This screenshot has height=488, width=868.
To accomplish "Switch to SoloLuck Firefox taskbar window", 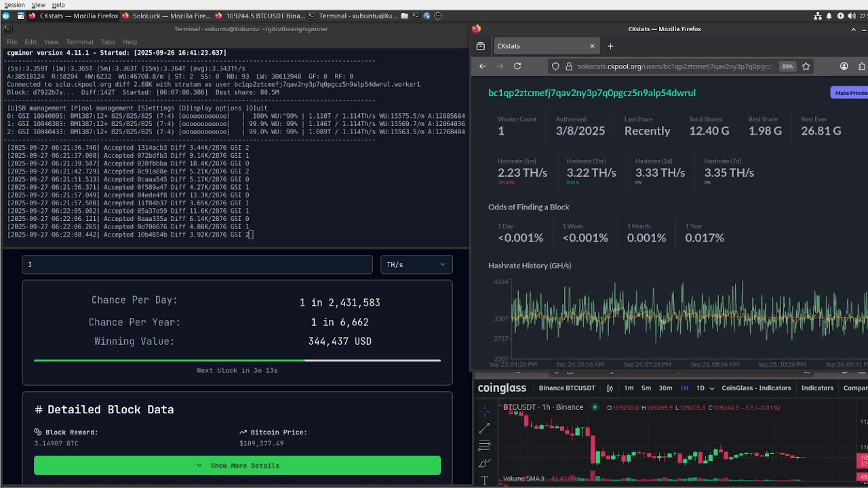I will tap(166, 16).
